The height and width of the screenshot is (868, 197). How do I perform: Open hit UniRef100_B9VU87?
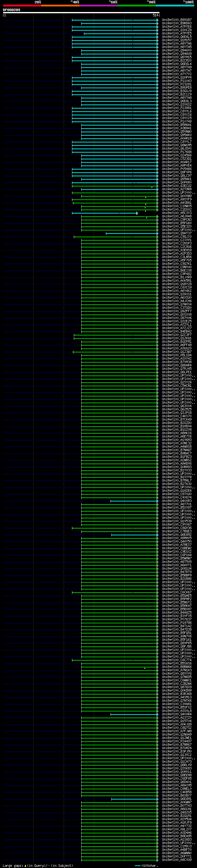pyautogui.click(x=177, y=20)
